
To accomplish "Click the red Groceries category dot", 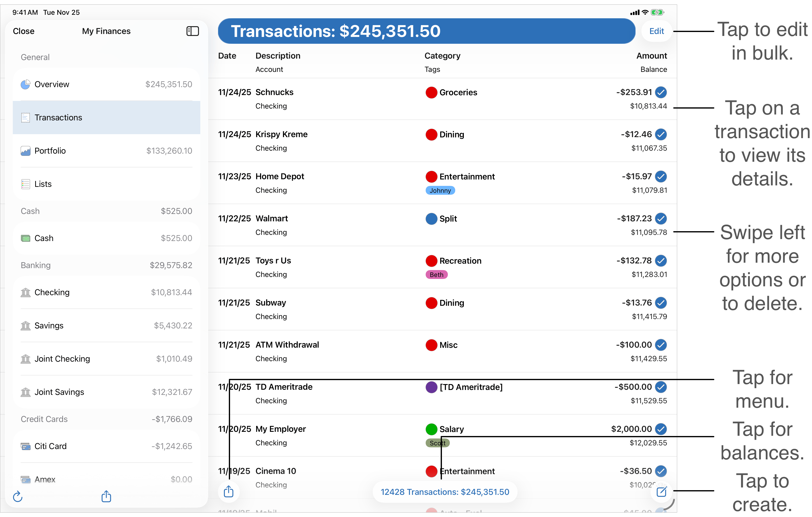I will tap(431, 93).
